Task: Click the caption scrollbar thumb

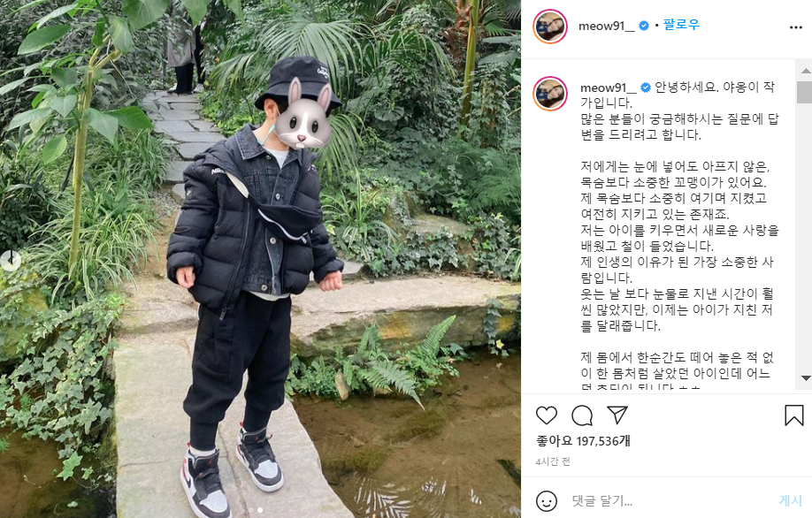Action: tap(805, 92)
